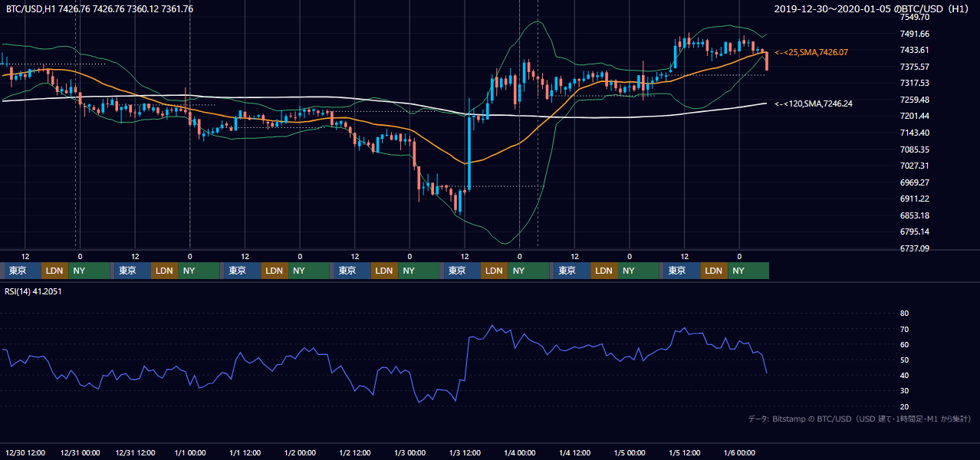Click RSI scale level 60
980x460 pixels.
[904, 344]
